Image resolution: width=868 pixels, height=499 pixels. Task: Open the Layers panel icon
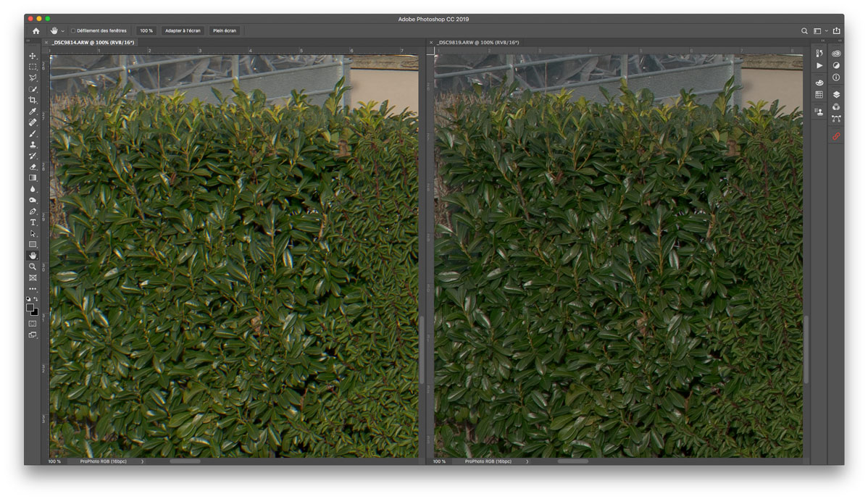pyautogui.click(x=836, y=95)
